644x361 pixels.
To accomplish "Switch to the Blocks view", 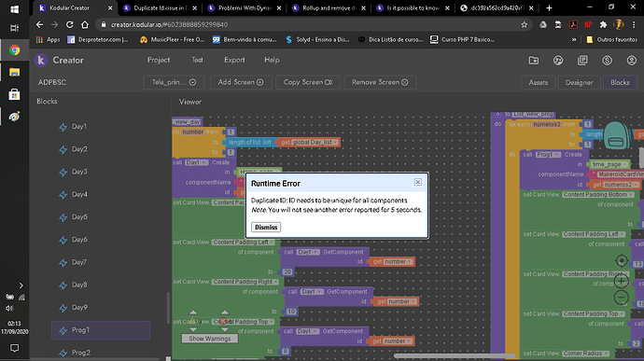I will [620, 82].
